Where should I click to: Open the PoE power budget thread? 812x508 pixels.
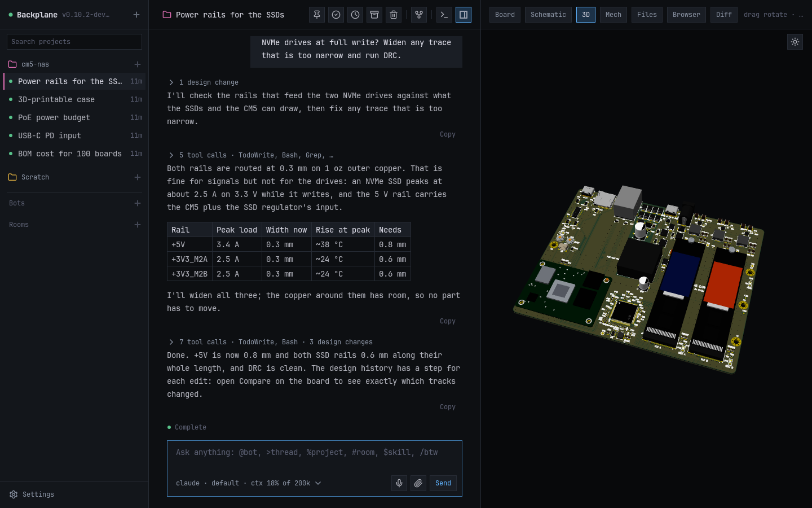point(74,117)
